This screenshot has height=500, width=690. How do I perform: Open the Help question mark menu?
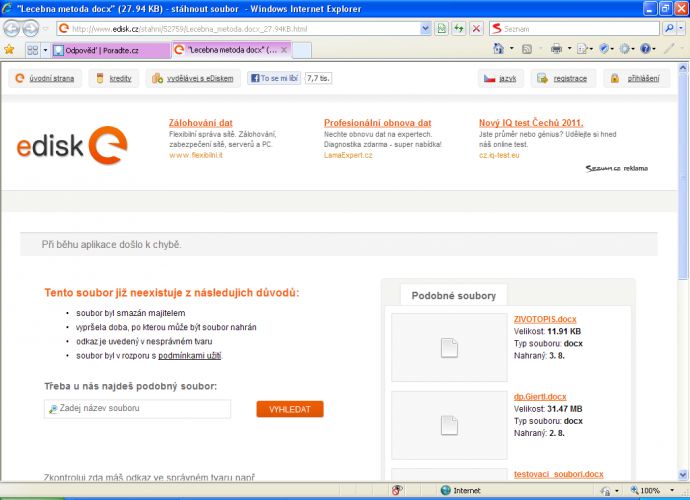(648, 48)
